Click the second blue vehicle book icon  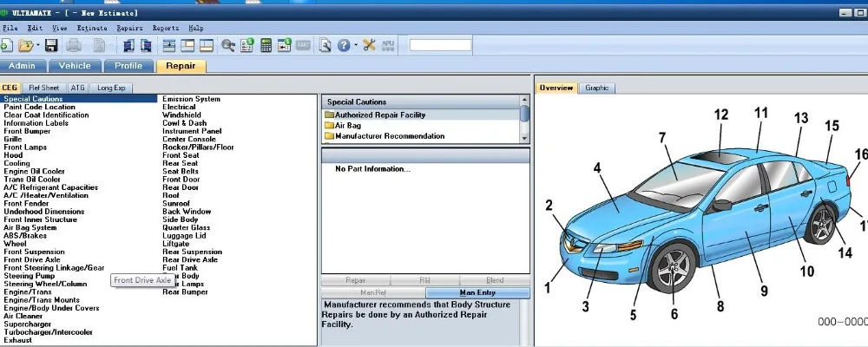(146, 45)
